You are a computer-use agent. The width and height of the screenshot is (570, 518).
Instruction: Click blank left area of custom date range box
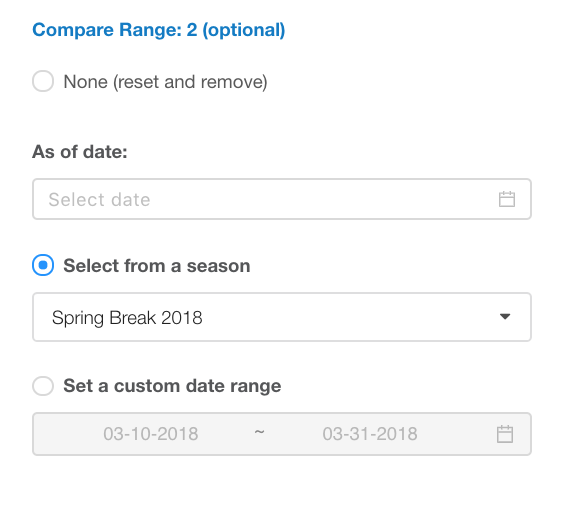pos(67,434)
